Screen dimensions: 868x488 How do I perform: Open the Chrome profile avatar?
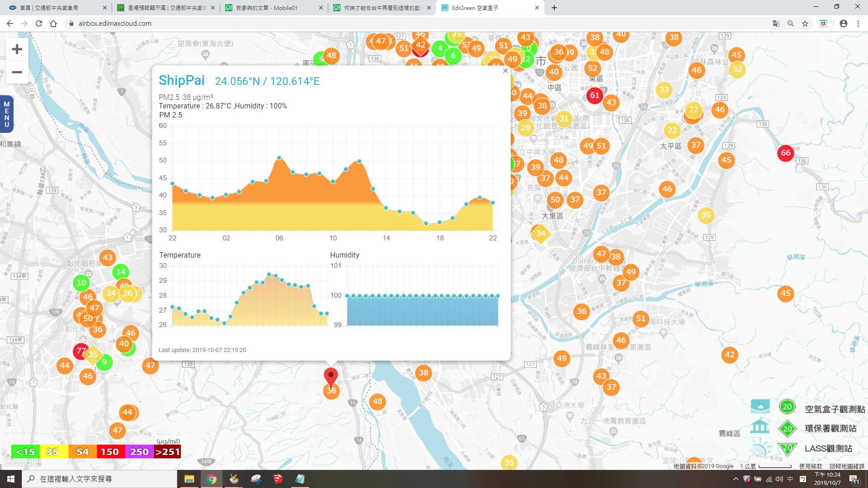pyautogui.click(x=843, y=23)
